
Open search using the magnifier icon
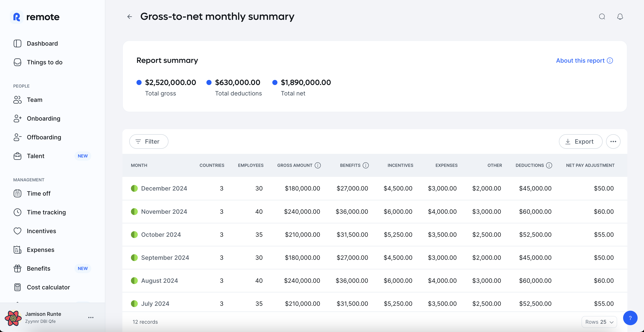602,17
